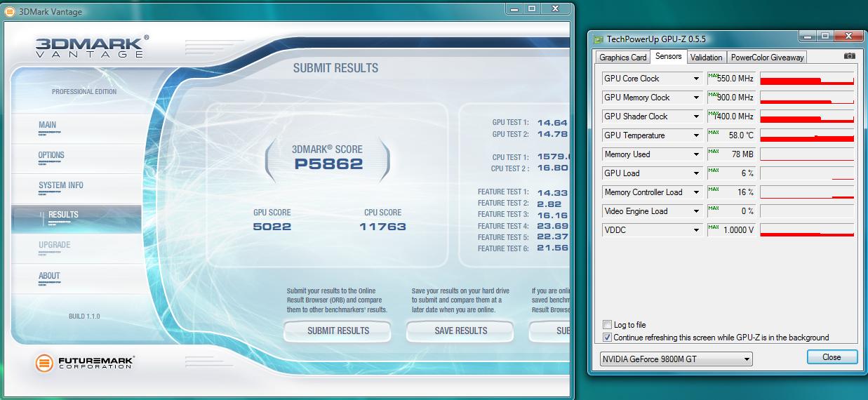Click the 3DMark Vantage logo

coord(91,46)
